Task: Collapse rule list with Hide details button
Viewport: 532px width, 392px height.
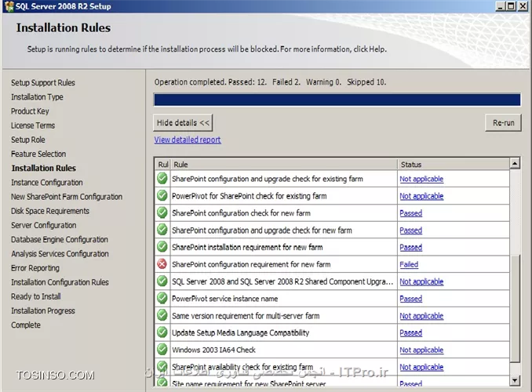Action: pos(183,123)
